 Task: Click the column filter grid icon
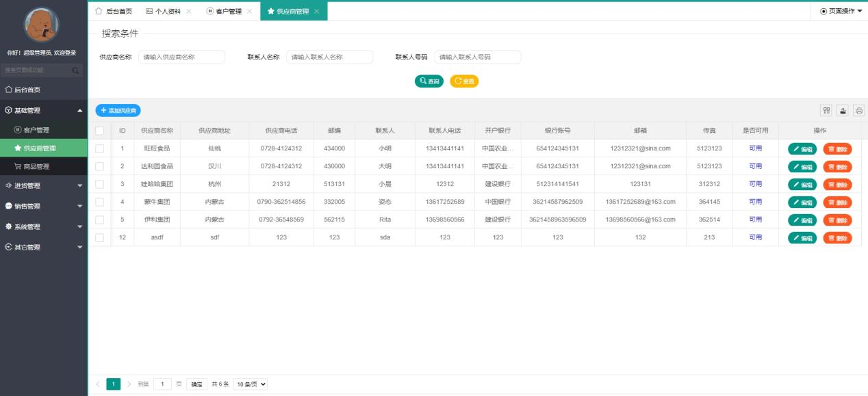click(827, 110)
